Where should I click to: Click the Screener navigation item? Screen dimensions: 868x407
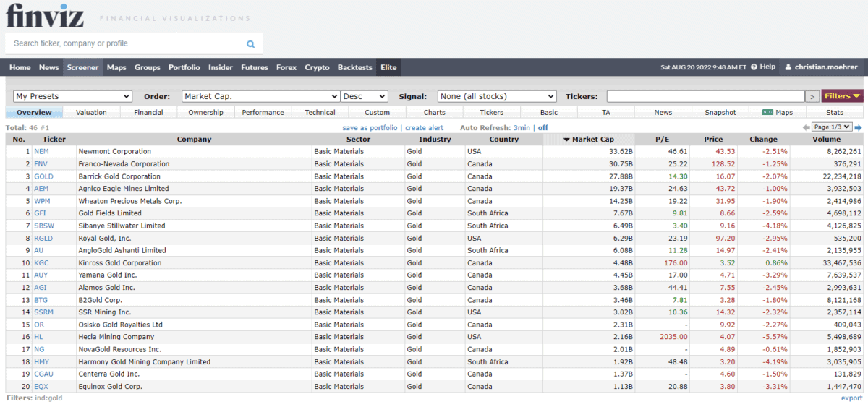[83, 67]
